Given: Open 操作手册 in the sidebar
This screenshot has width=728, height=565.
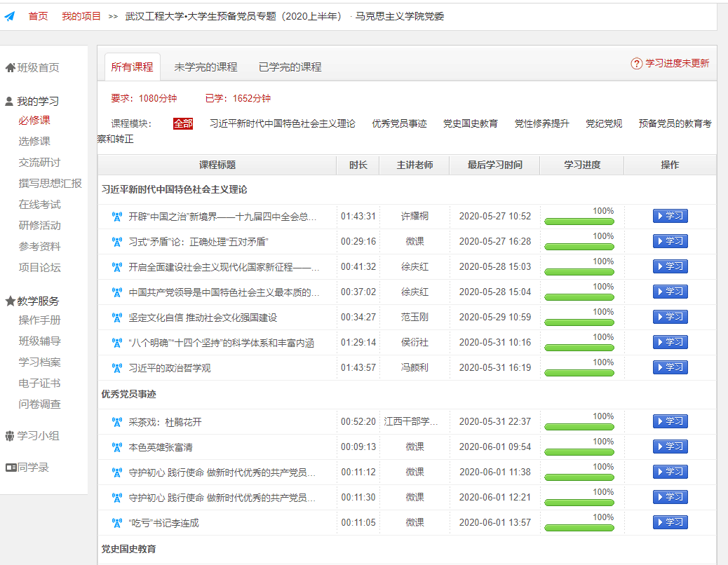Looking at the screenshot, I should (39, 320).
